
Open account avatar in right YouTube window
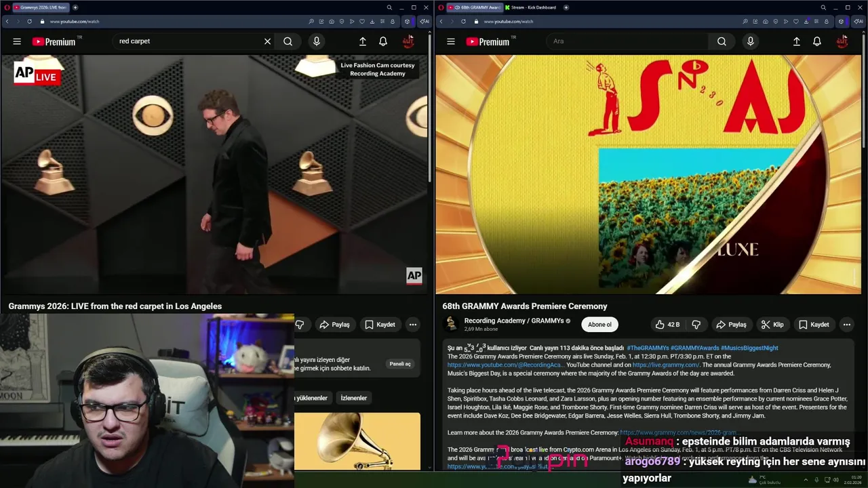[842, 41]
